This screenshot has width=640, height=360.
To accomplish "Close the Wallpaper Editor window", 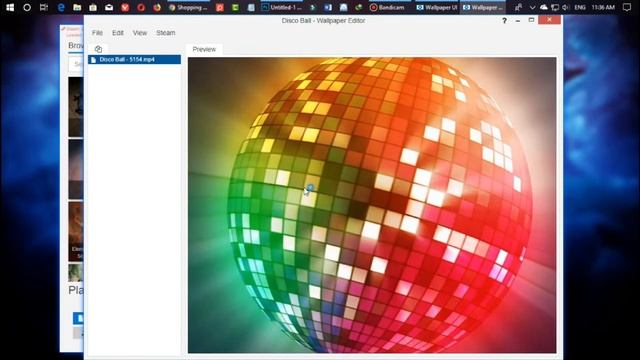I will click(549, 20).
